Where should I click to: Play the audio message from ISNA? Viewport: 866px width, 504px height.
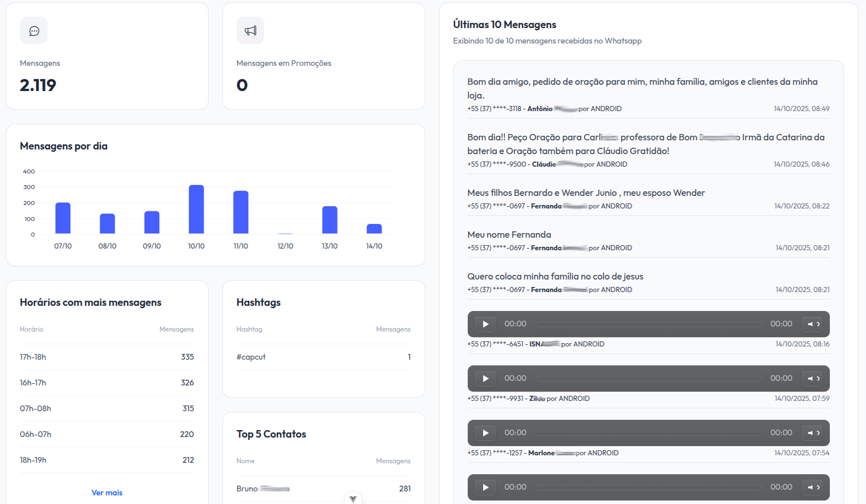pos(485,324)
